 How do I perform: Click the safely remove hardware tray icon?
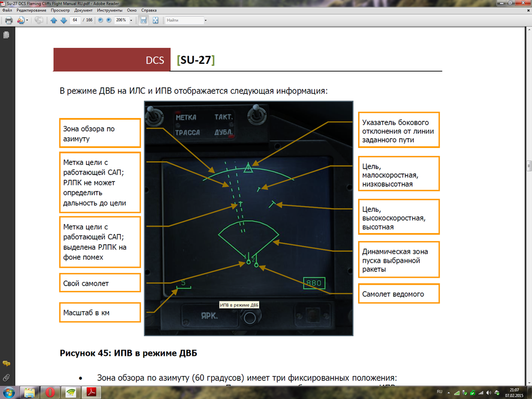[465, 393]
